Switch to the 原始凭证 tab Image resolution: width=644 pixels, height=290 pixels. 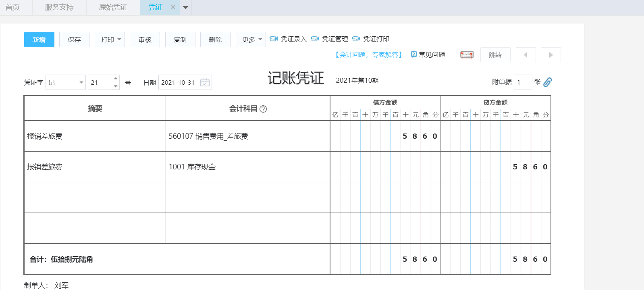click(113, 7)
